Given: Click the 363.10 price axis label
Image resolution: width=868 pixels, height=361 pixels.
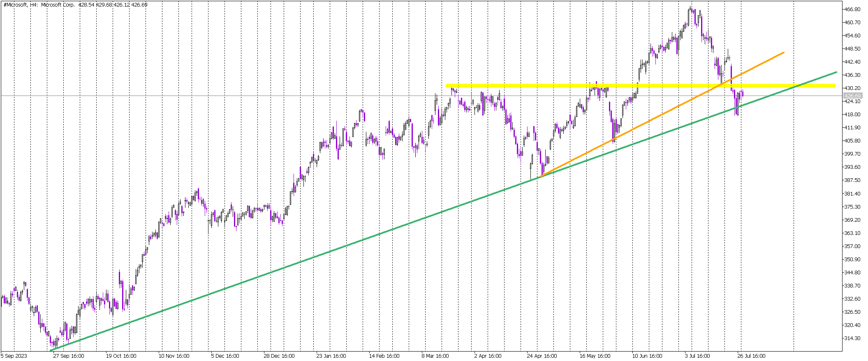Looking at the screenshot, I should click(x=852, y=233).
